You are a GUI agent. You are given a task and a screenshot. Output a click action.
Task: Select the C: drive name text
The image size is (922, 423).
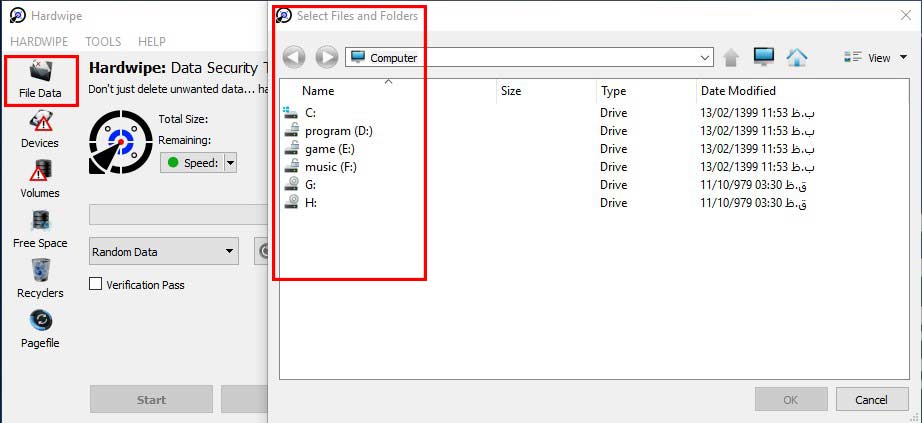(310, 113)
